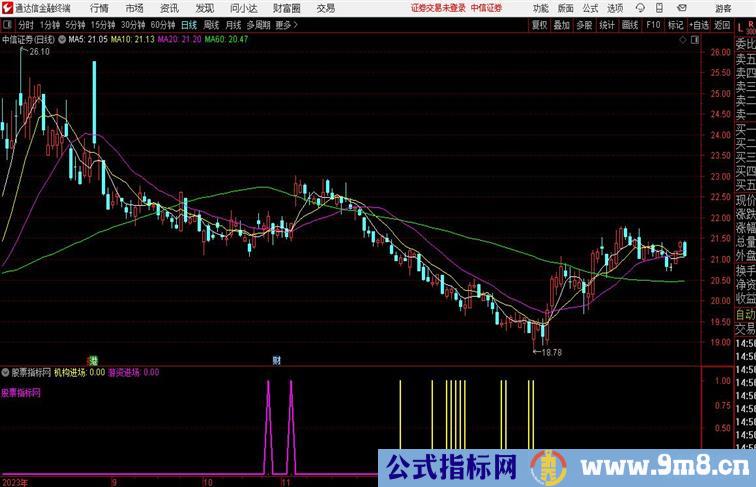
Task: Switch to the 周线 weekly tab
Action: click(211, 25)
